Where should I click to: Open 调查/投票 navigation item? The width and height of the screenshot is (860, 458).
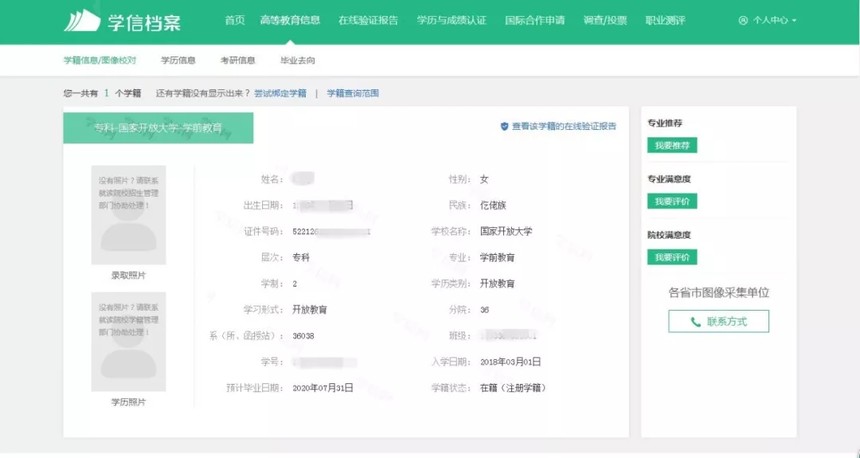pos(605,20)
